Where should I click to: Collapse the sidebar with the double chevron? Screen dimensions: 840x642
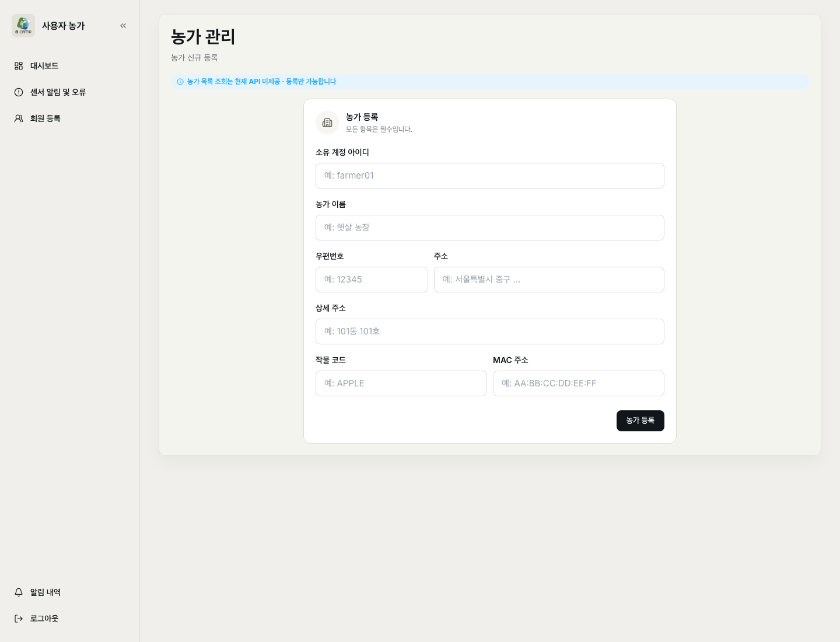click(123, 26)
